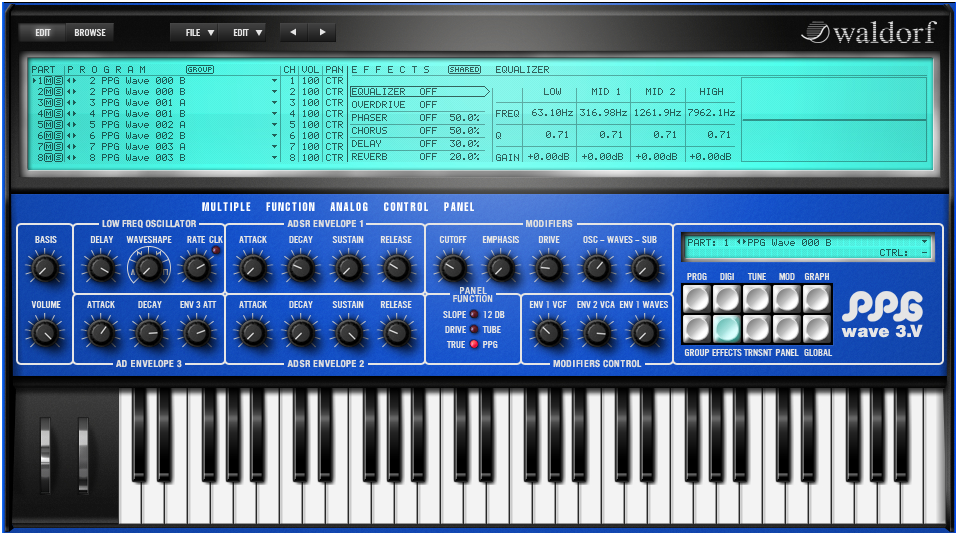Click the ENV 1 WAVES knob
Screen dimensions: 958x535
coord(644,332)
